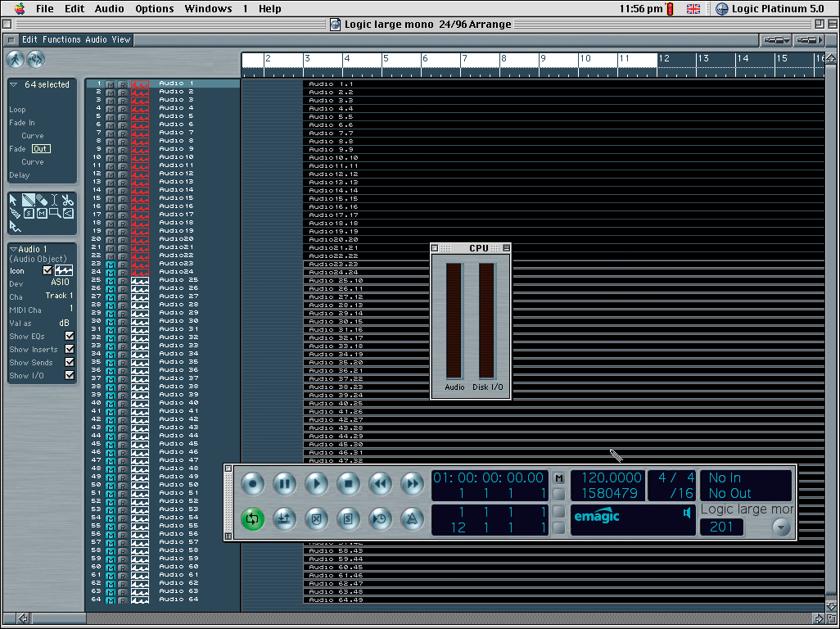Open the dropdown arrow in the transport bar
The height and width of the screenshot is (629, 840).
781,527
